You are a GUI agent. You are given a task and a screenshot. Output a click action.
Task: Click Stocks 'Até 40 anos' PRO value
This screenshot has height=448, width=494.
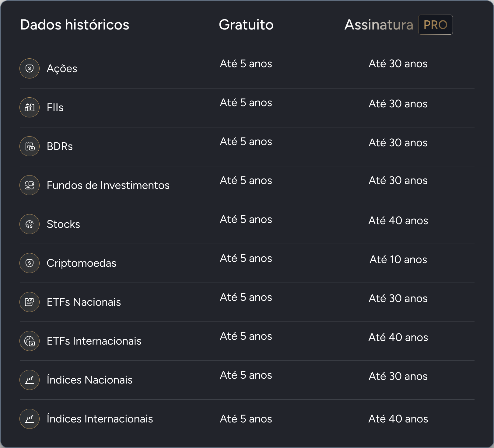coord(398,221)
